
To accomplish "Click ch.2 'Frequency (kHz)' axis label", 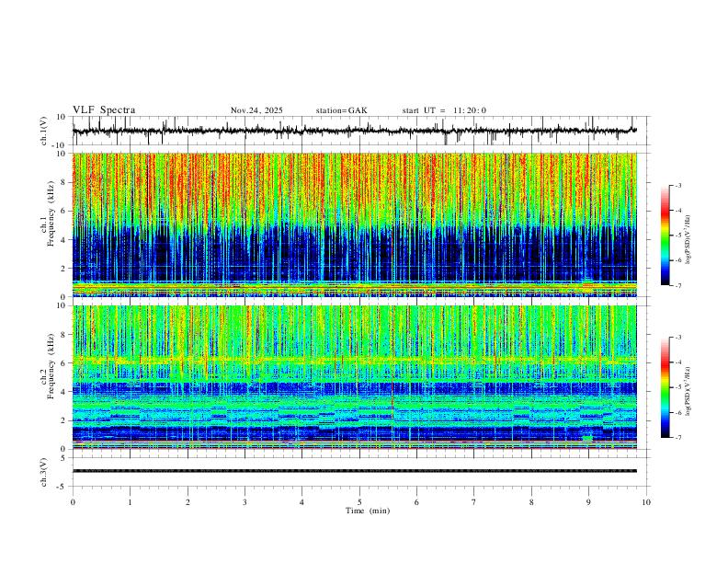I will click(x=51, y=366).
